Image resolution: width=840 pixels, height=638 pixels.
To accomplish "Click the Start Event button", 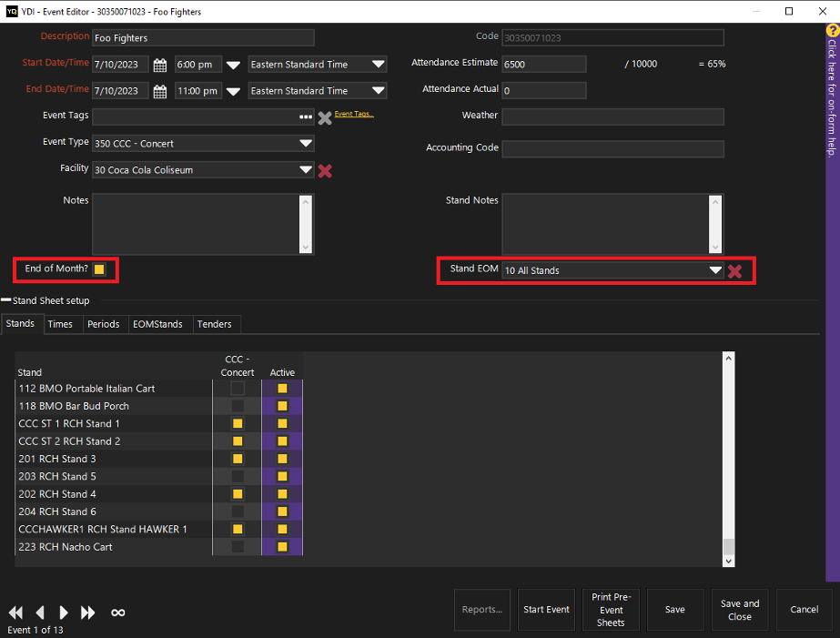I will point(546,610).
